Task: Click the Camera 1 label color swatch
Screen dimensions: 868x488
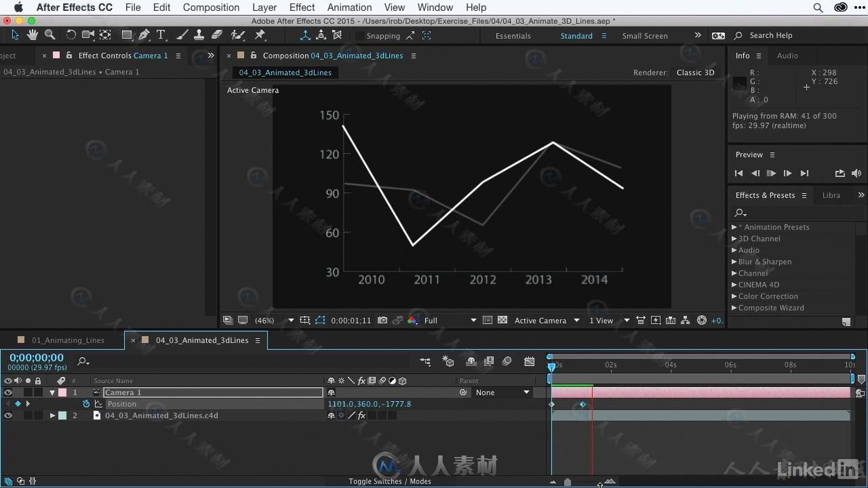Action: (62, 392)
